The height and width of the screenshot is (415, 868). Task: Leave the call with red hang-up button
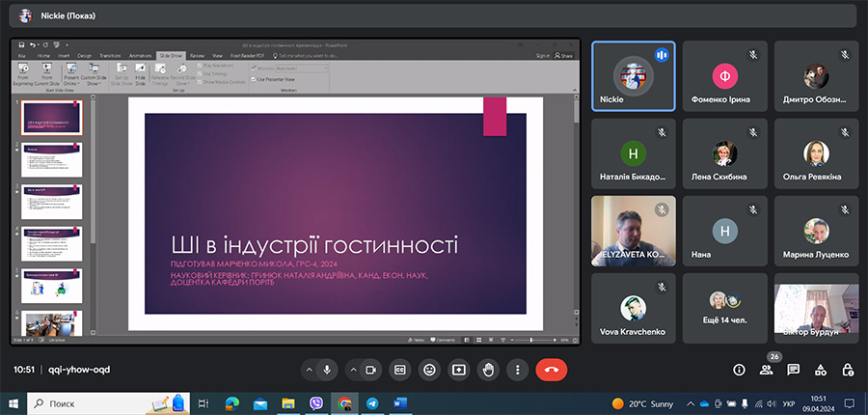(x=552, y=370)
